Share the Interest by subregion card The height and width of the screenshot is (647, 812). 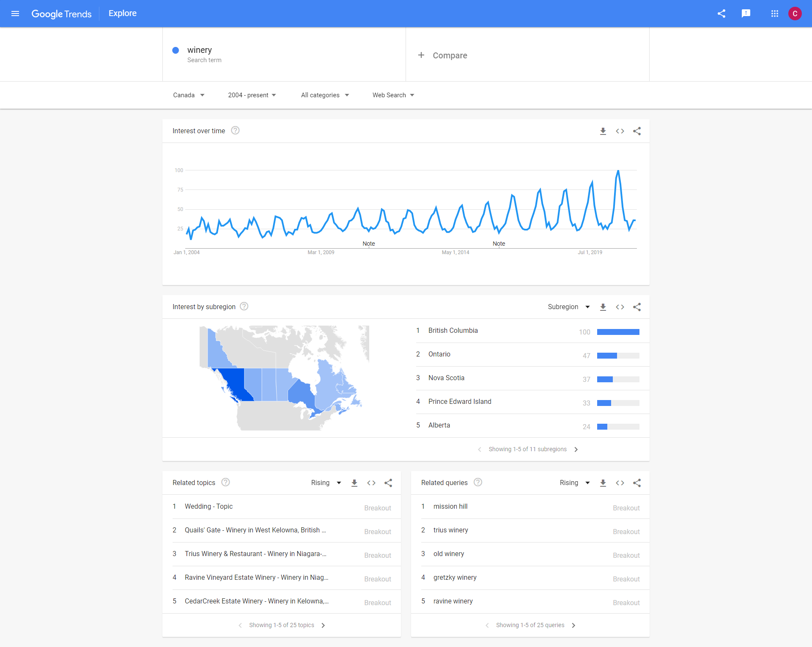(637, 307)
